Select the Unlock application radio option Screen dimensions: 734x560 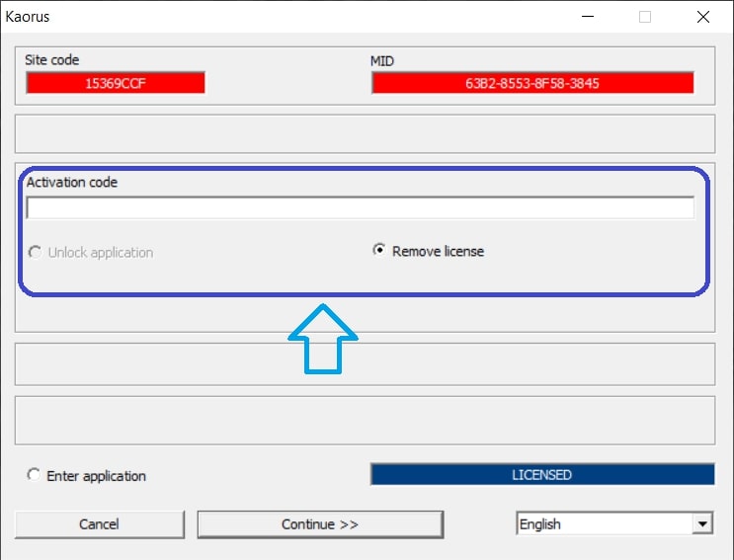pyautogui.click(x=36, y=252)
